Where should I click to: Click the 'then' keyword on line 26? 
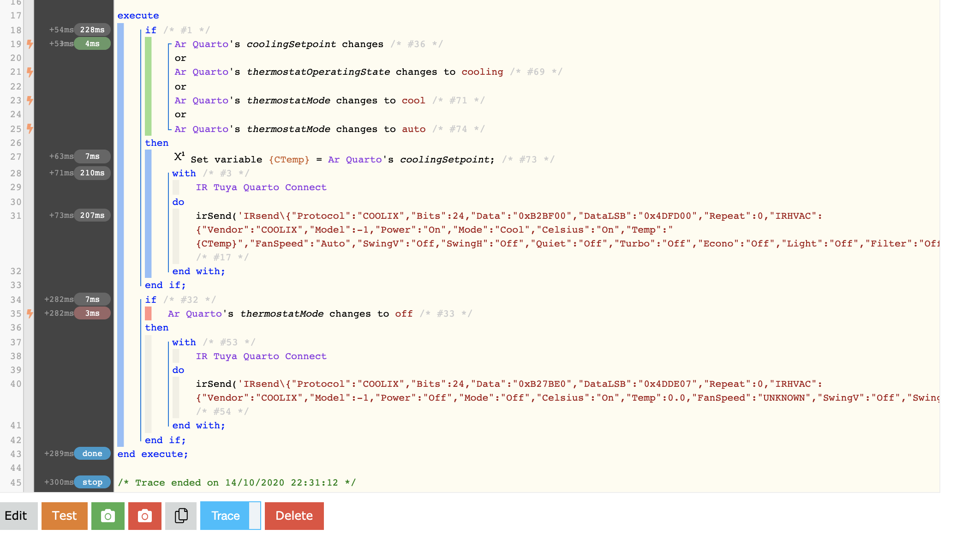(157, 143)
